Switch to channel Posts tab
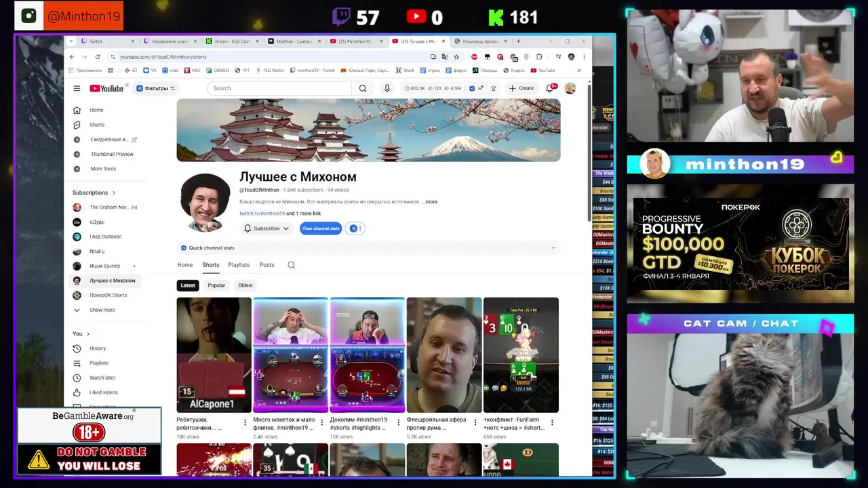Image resolution: width=868 pixels, height=488 pixels. tap(267, 265)
